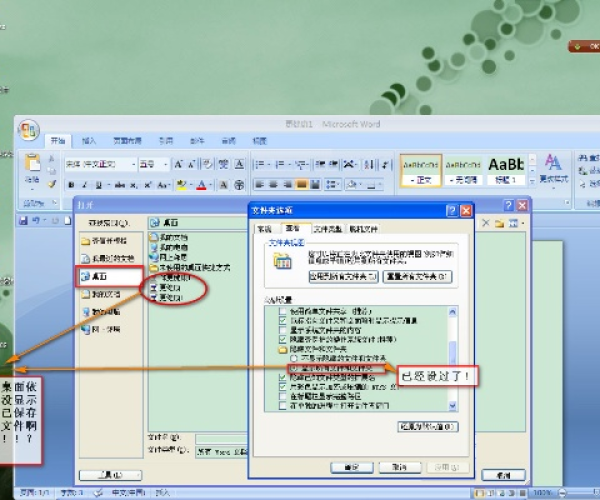Toggle the show paragraph marks icon
The image size is (600, 500).
tap(386, 164)
